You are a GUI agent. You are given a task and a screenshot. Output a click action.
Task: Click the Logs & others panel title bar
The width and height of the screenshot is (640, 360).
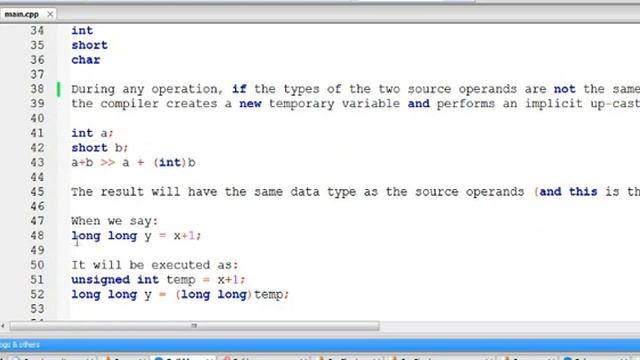click(320, 345)
